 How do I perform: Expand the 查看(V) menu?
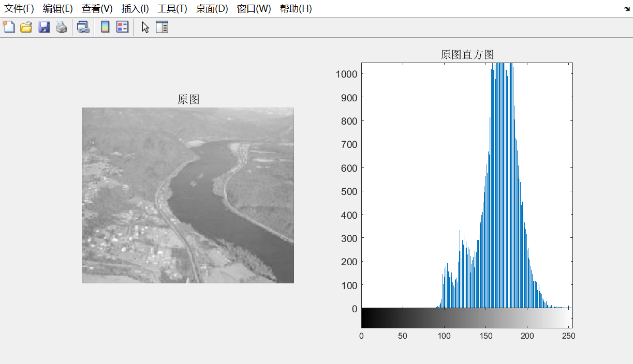[x=97, y=9]
